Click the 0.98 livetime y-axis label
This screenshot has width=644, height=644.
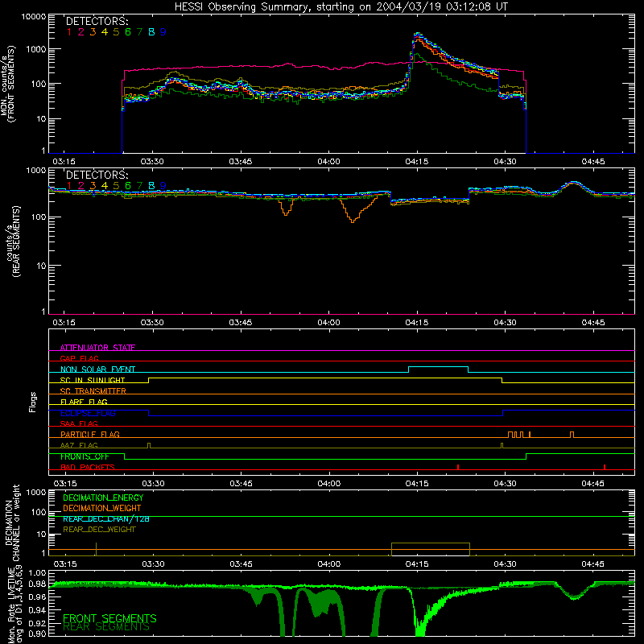pos(38,584)
